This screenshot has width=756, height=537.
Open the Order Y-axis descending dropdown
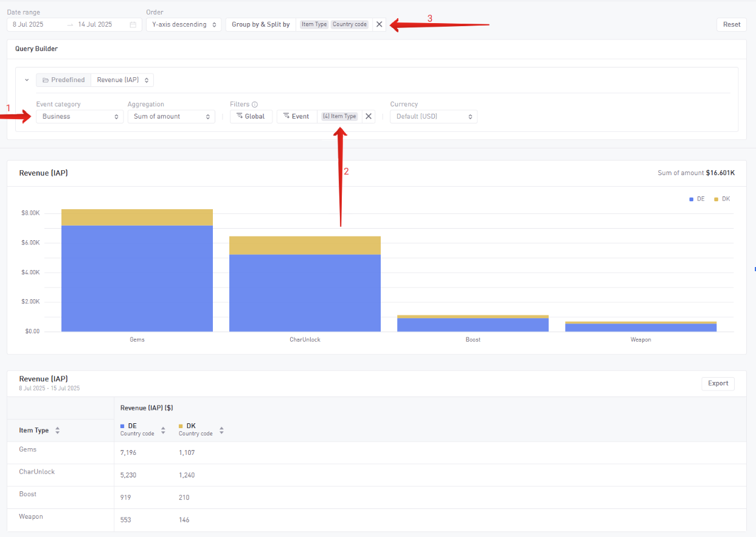click(183, 24)
